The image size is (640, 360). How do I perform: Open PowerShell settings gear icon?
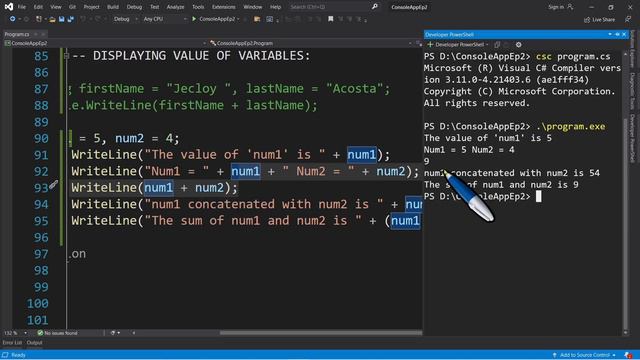point(518,44)
